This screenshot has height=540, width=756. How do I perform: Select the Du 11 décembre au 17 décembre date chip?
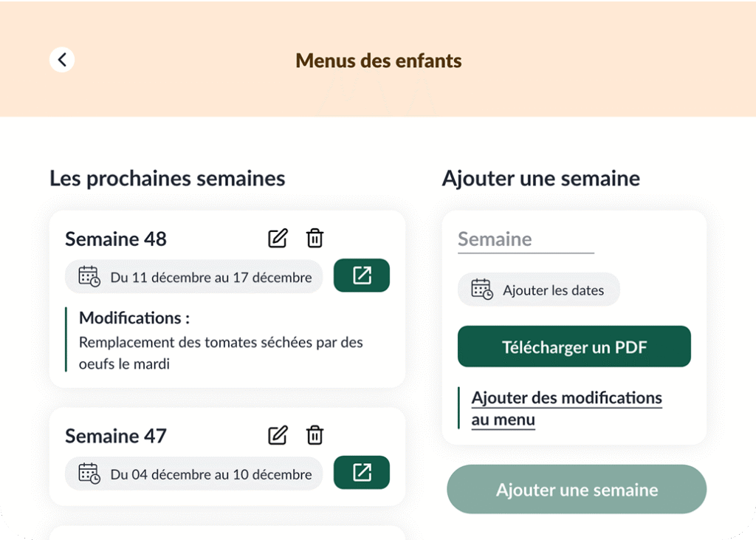(x=194, y=276)
